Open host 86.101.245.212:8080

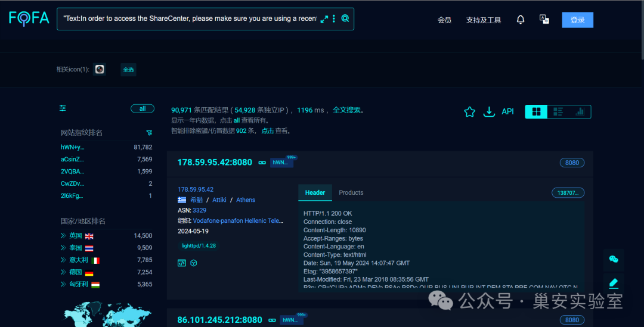[x=219, y=320]
